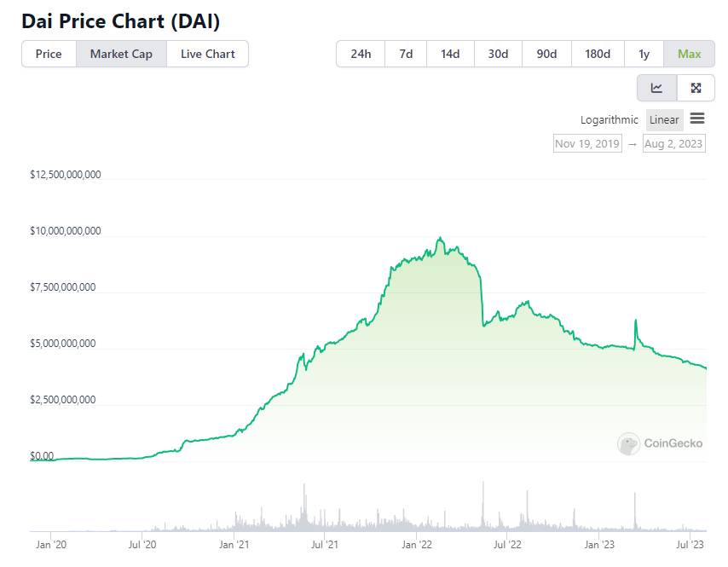Switch to the Price tab
Viewport: 728px width, 567px height.
49,54
